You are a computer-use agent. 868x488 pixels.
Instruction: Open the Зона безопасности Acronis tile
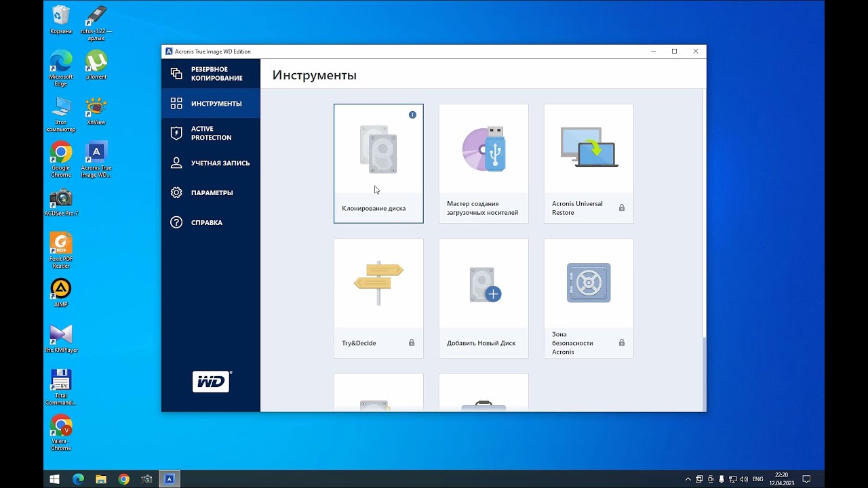589,298
